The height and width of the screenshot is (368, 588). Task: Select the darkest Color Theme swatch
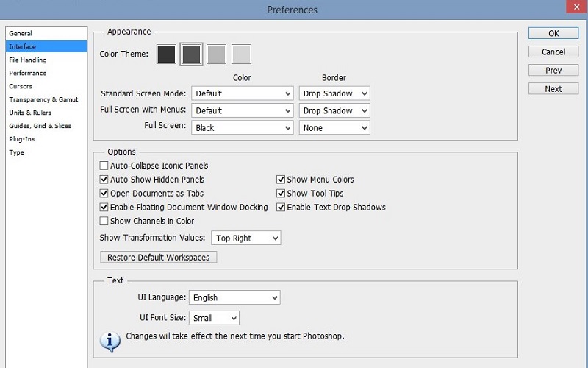(x=167, y=54)
